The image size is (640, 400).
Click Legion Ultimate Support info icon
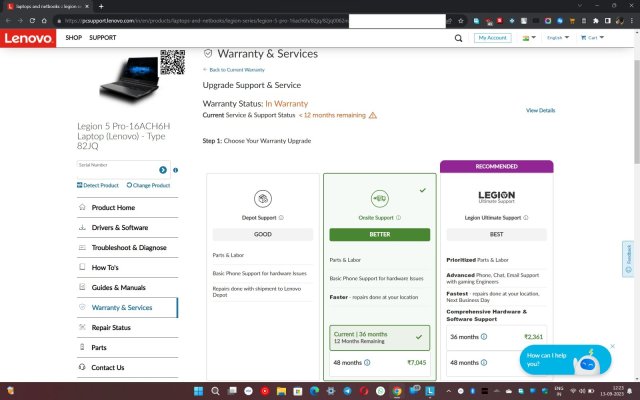tap(526, 218)
